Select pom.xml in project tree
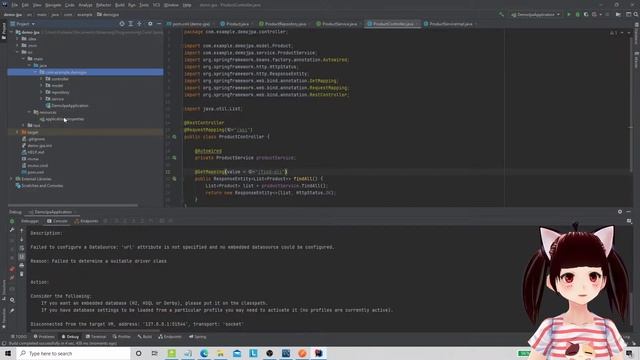Viewport: 640px width, 360px height. (x=33, y=172)
